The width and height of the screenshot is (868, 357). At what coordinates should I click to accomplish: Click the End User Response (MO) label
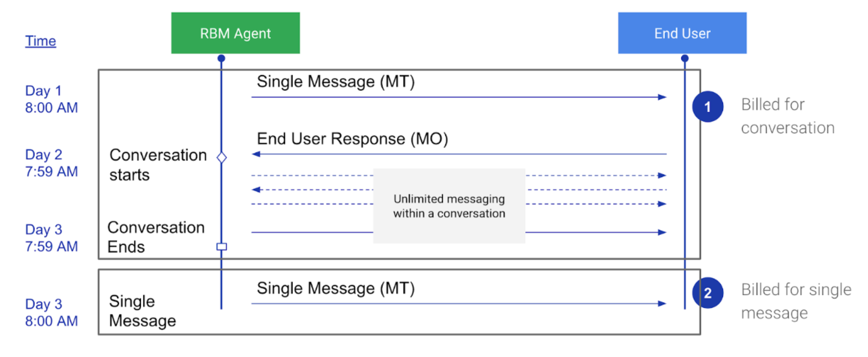tap(352, 139)
